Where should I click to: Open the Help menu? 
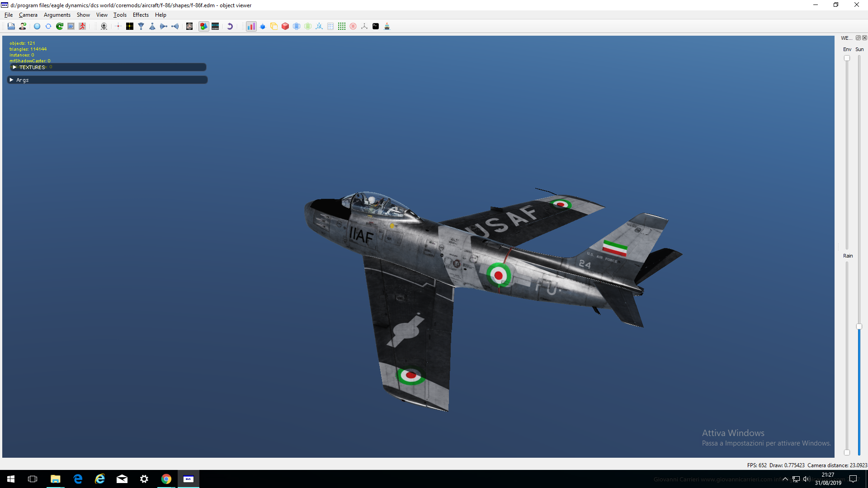point(160,15)
